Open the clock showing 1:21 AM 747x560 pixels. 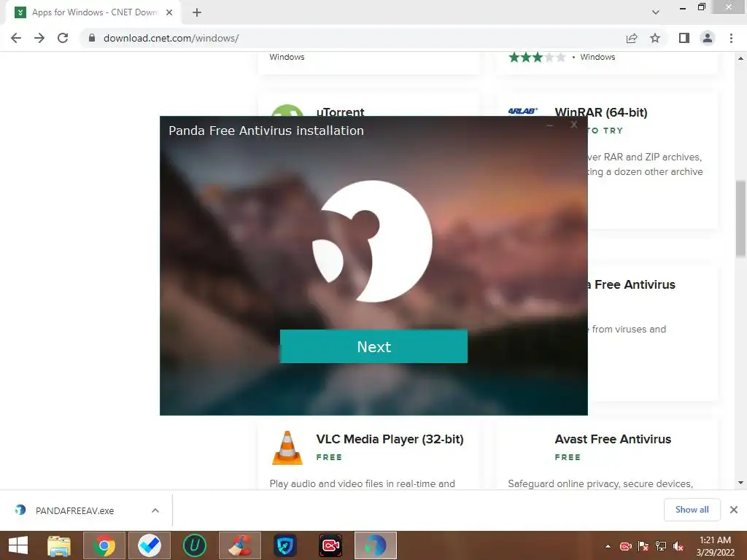pyautogui.click(x=715, y=545)
